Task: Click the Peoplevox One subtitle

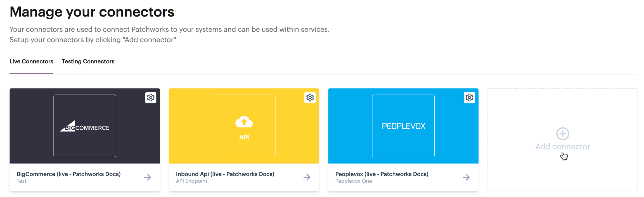Action: point(353,181)
